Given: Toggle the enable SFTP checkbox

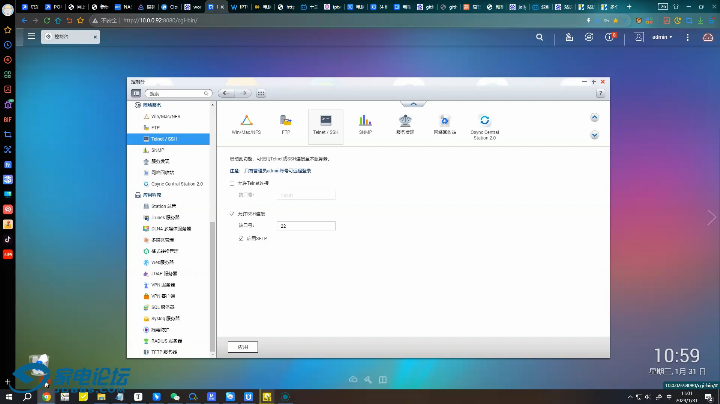Looking at the screenshot, I should 241,239.
